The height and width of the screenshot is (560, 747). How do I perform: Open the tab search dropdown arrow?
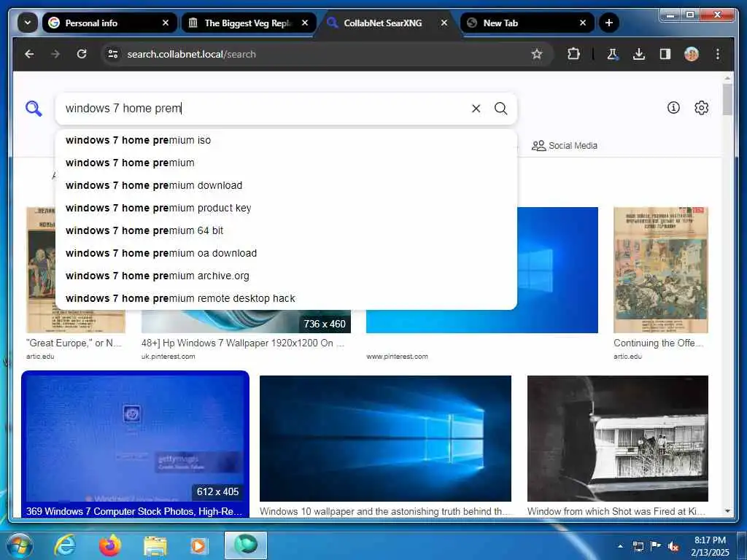27,23
